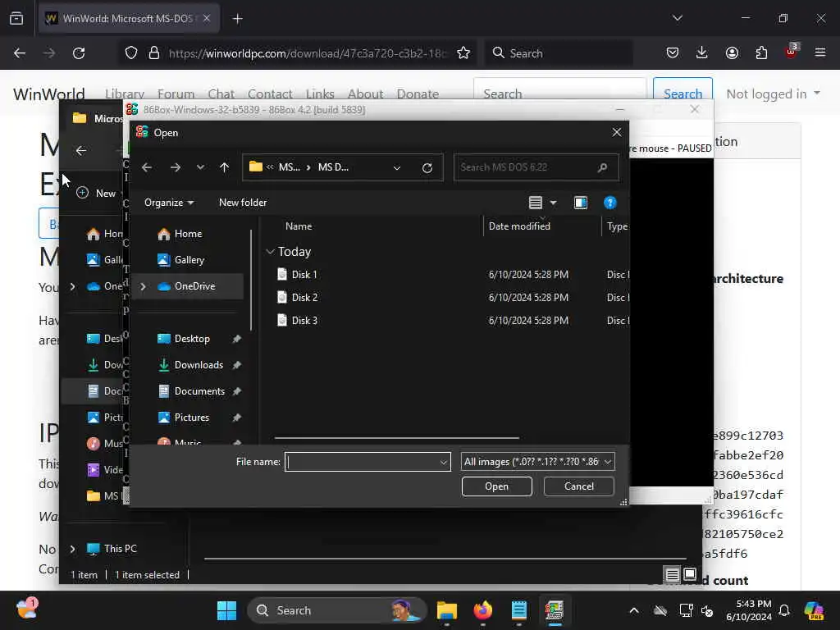Go back in the Open dialog

click(x=147, y=167)
